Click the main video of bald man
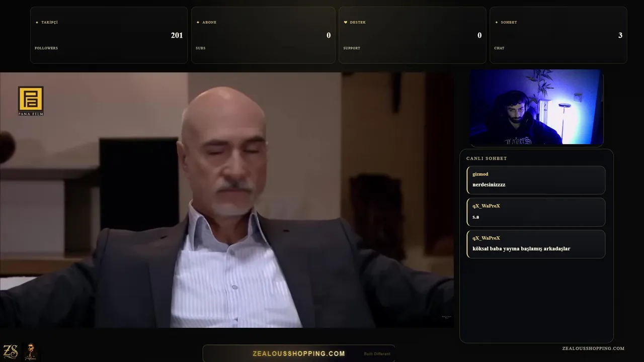Viewport: 644px width, 362px height. point(227,200)
